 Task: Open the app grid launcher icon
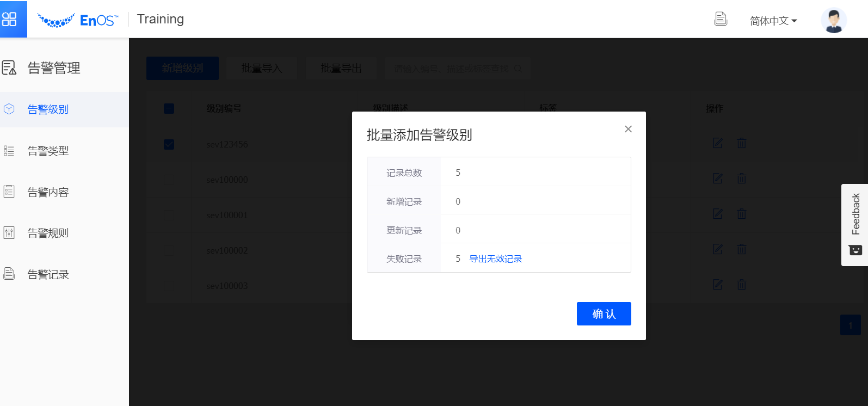(x=10, y=19)
